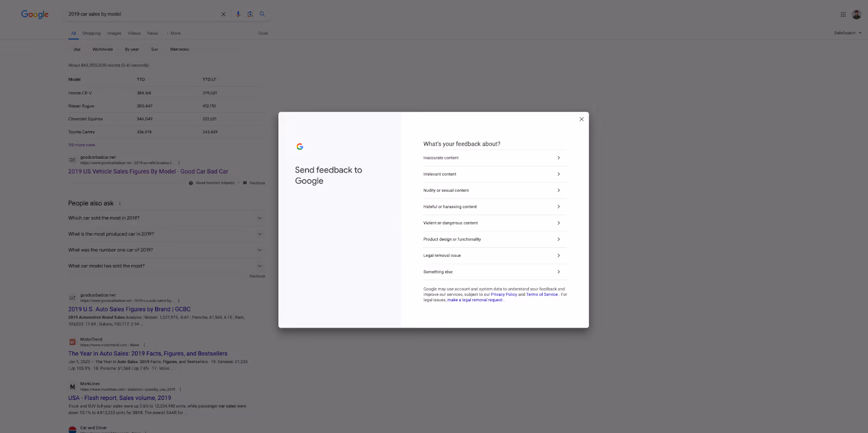Open the Terms of Service link
This screenshot has height=433, width=868.
[x=542, y=294]
